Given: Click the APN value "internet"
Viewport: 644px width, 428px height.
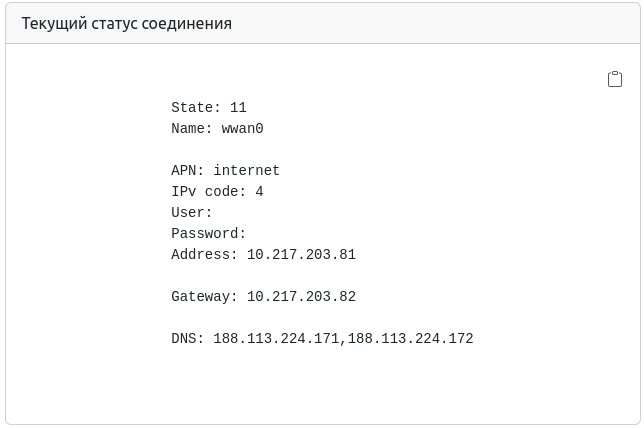Looking at the screenshot, I should [247, 171].
